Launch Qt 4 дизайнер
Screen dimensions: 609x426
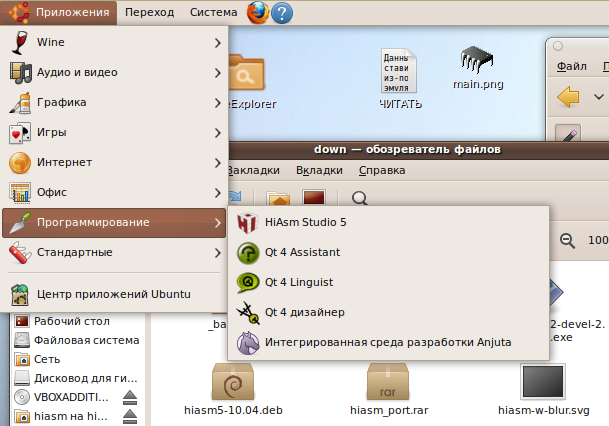(304, 312)
